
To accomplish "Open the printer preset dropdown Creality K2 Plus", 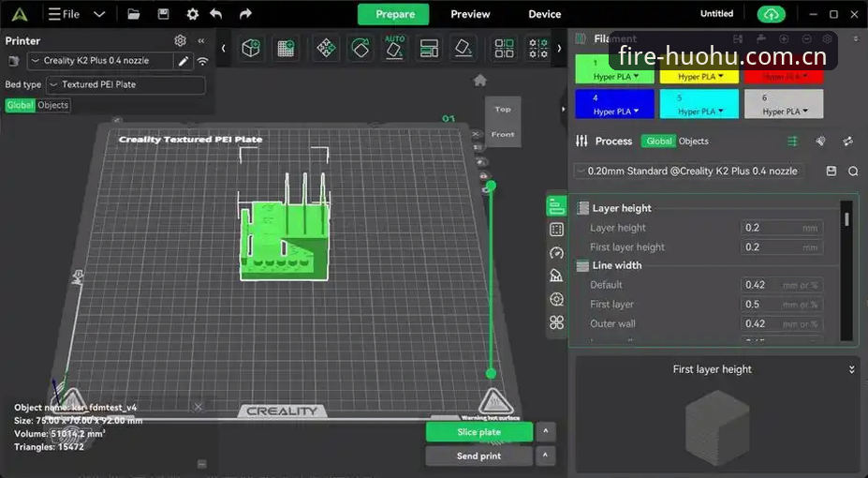I will [x=100, y=61].
